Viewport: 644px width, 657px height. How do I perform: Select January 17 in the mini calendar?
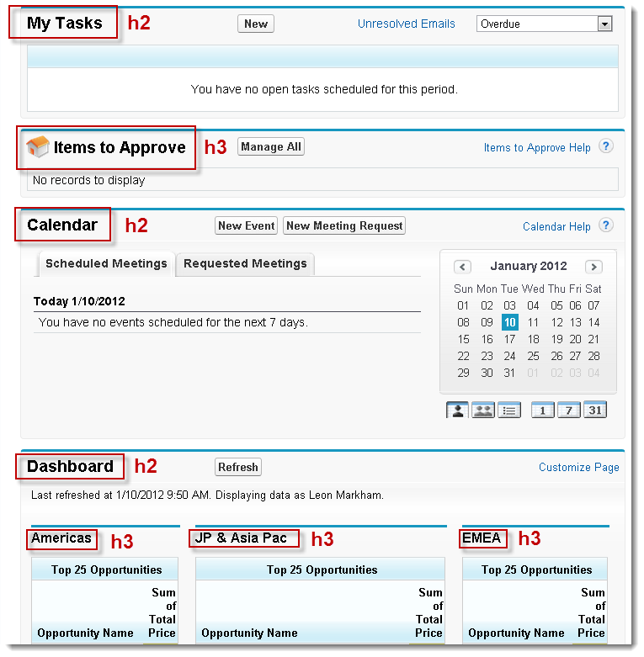click(x=510, y=339)
